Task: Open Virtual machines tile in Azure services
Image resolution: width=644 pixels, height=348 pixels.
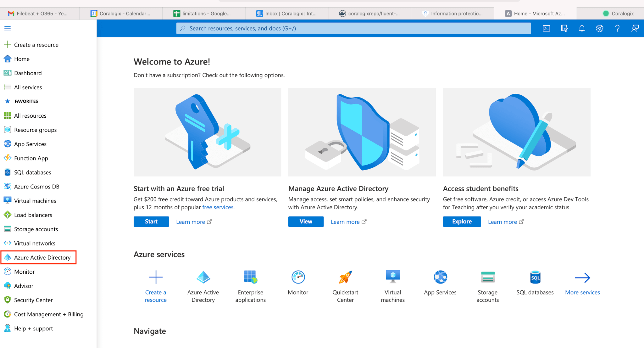Action: pyautogui.click(x=393, y=286)
